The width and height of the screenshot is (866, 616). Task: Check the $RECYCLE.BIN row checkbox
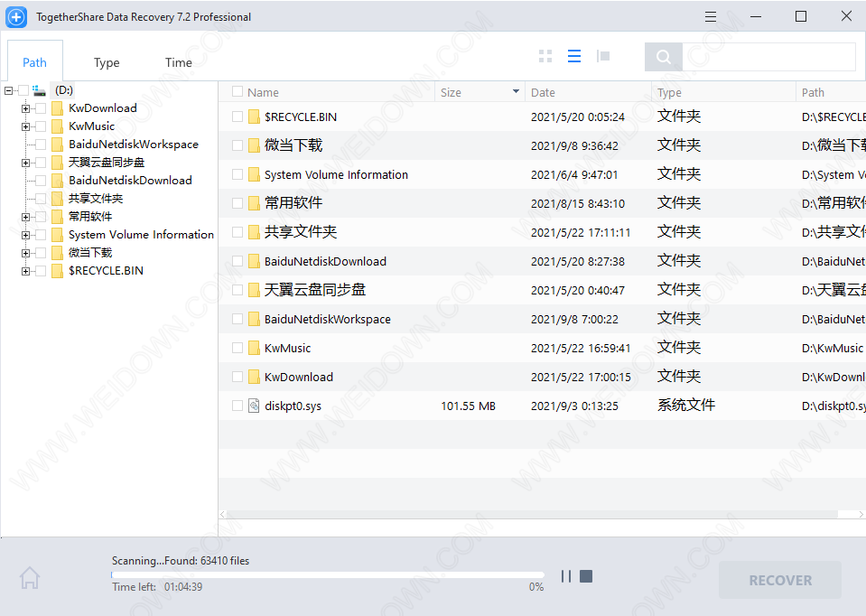tap(237, 117)
